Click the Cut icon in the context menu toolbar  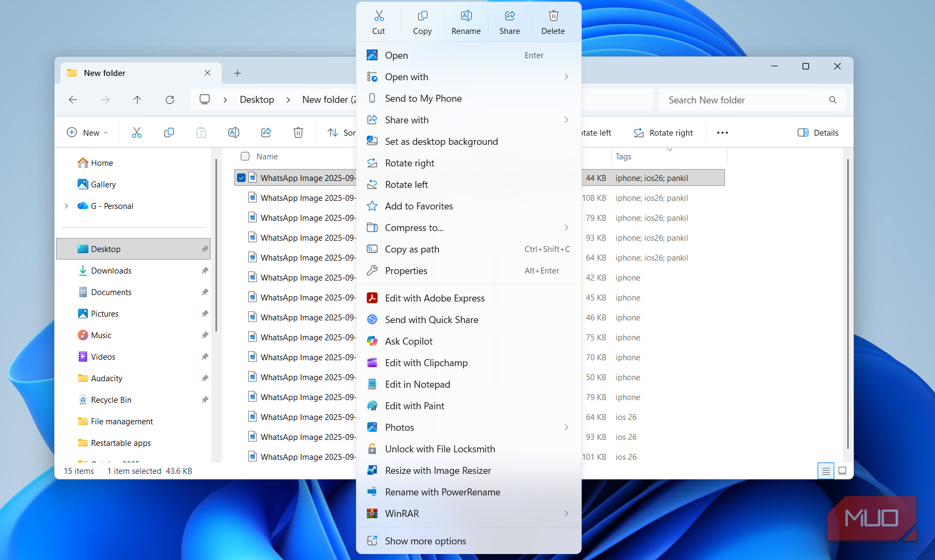pos(379,20)
